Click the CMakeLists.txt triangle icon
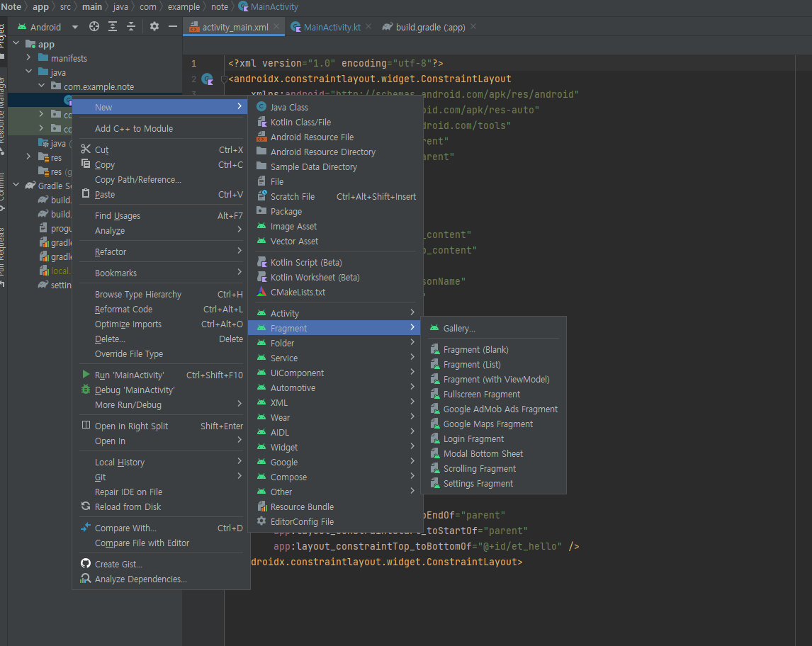 point(261,292)
